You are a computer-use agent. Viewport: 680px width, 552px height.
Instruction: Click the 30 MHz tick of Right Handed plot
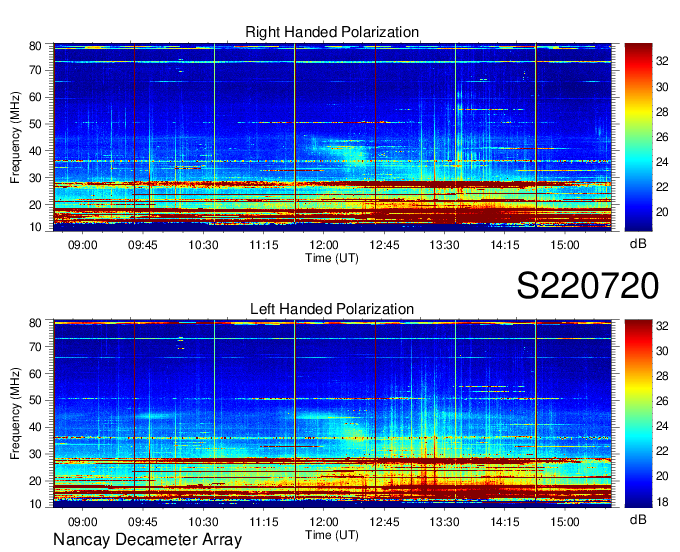(35, 178)
